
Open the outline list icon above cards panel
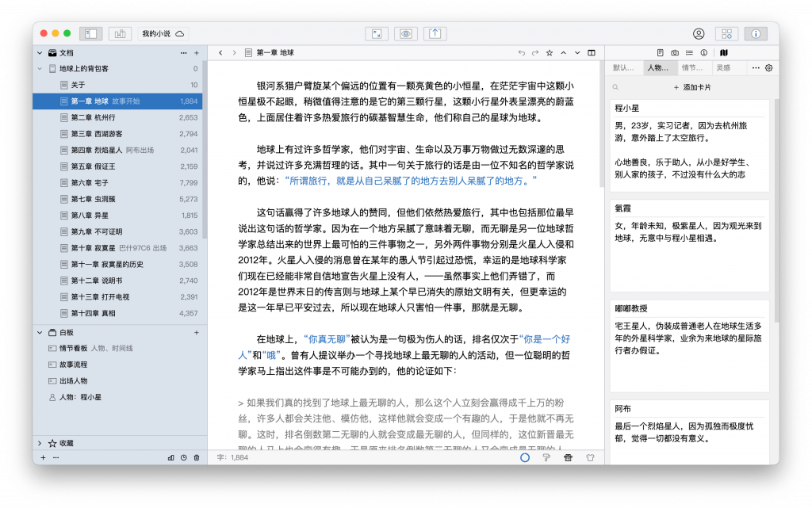[690, 53]
